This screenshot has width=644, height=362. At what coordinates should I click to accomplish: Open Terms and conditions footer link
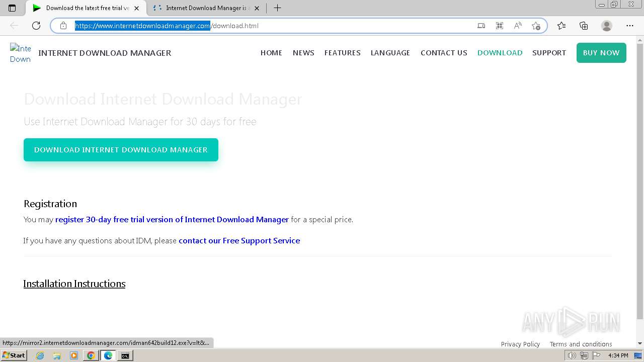pyautogui.click(x=581, y=344)
